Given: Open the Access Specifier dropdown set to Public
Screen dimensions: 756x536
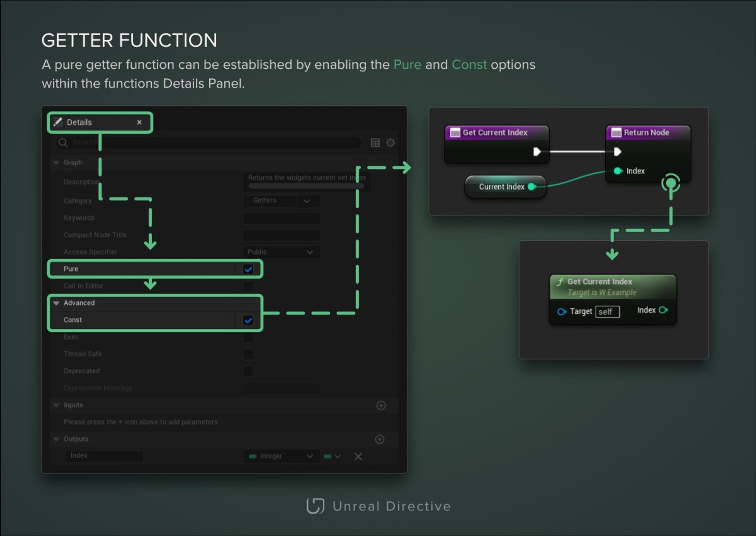Looking at the screenshot, I should (309, 252).
